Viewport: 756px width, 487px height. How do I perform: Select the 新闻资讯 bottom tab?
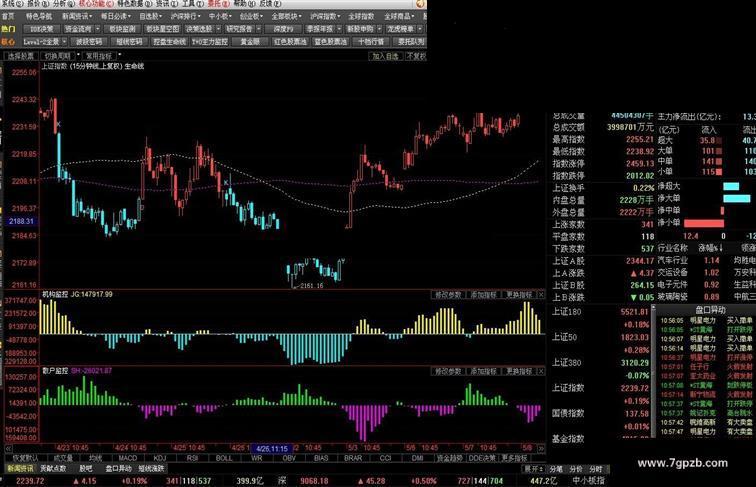(20, 469)
